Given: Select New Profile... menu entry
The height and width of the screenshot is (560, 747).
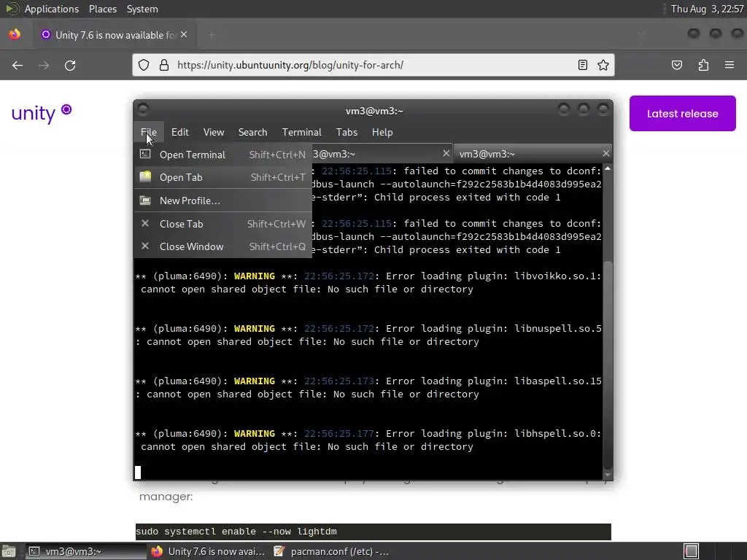Looking at the screenshot, I should 223,201.
